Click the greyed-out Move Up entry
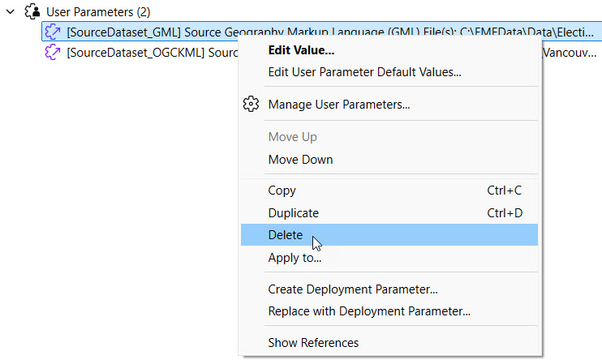This screenshot has width=602, height=364. pos(292,137)
